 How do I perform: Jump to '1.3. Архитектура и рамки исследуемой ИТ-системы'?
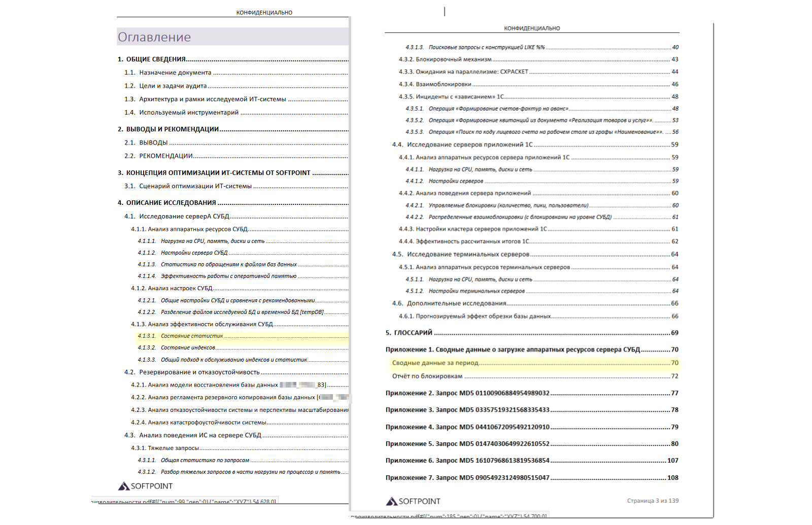236,99
